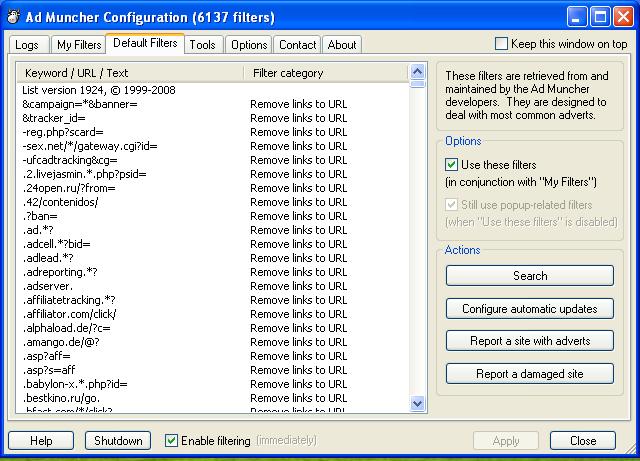Select the .asp?aff= filter row
Viewport: 640px width, 461px height.
212,356
